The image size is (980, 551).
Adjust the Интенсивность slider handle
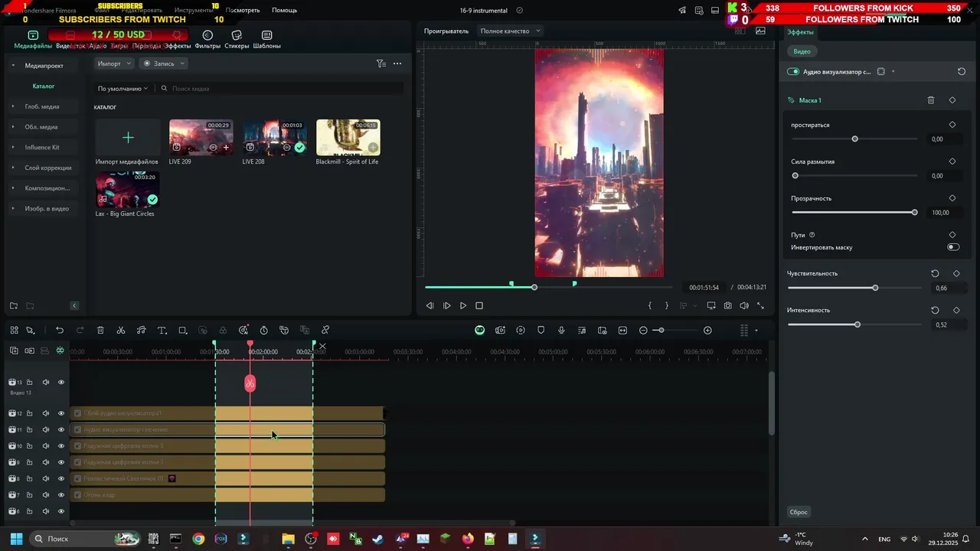[x=857, y=324]
